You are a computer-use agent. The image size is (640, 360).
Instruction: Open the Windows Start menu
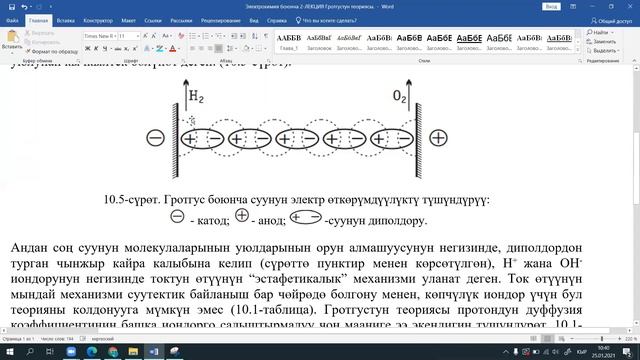9,351
